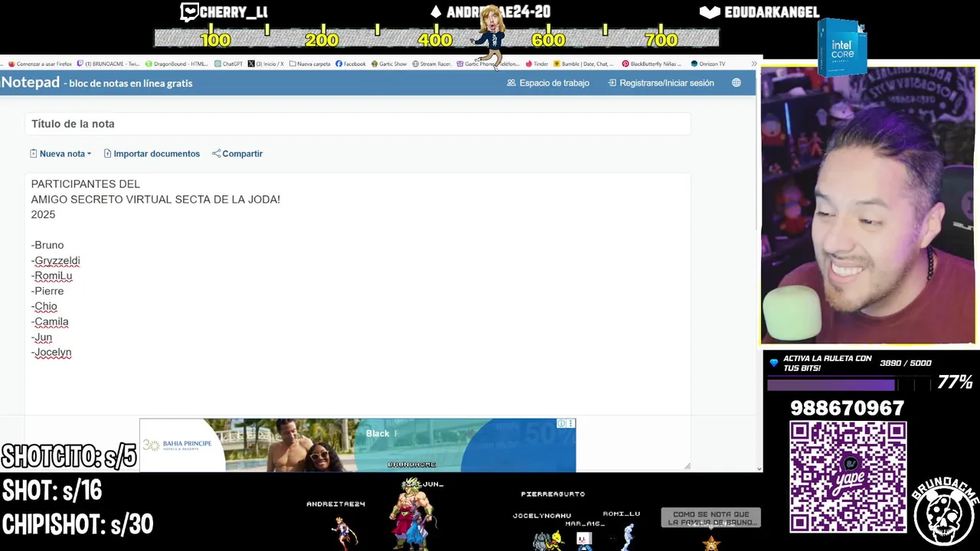The image size is (980, 551).
Task: Open the Tinder bookmark
Action: 537,64
